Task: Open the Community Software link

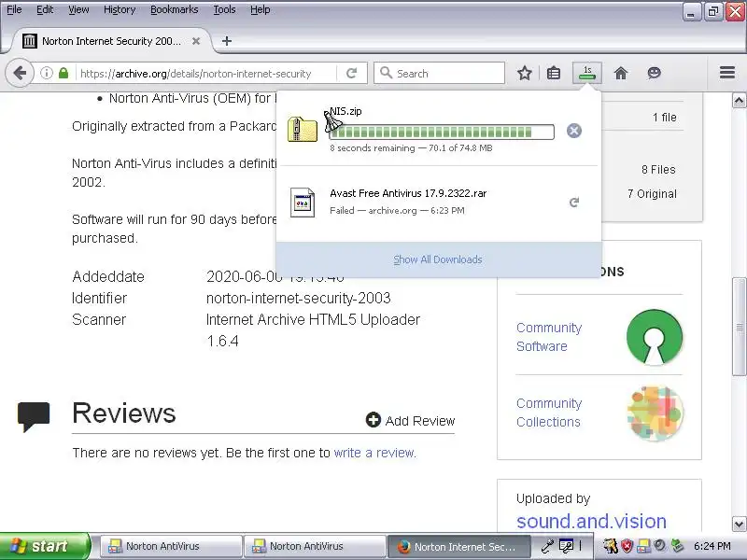Action: (x=549, y=337)
